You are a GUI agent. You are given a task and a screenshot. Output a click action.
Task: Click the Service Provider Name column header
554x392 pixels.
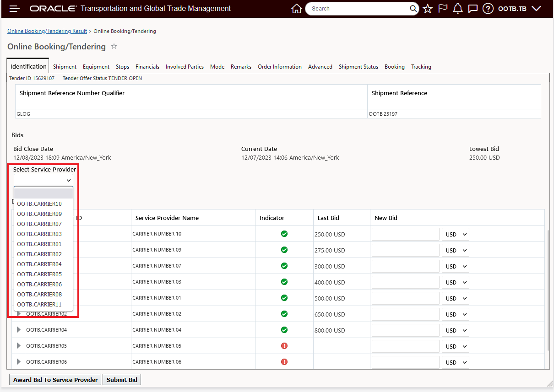(x=193, y=218)
